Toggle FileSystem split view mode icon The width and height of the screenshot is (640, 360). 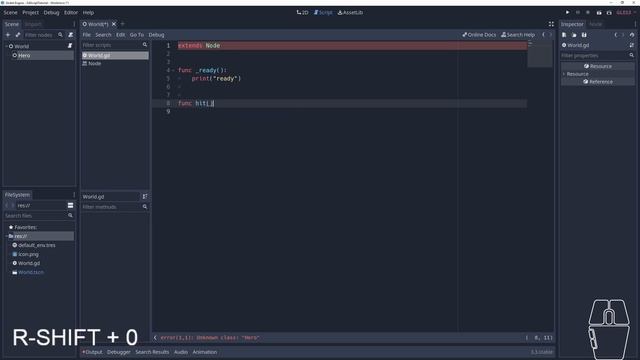(70, 205)
